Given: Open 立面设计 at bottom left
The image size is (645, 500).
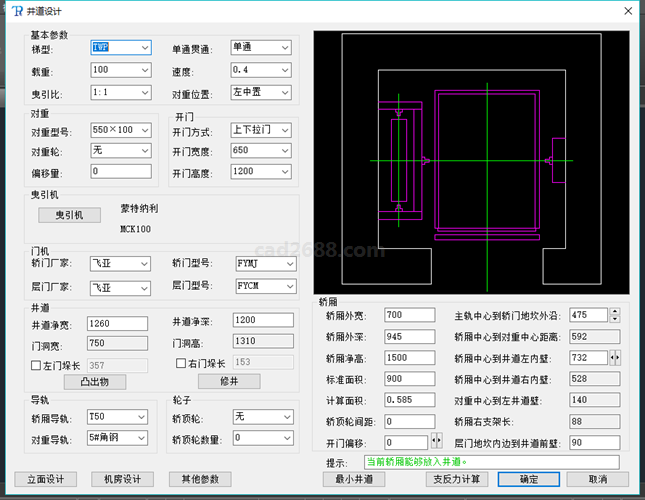Looking at the screenshot, I should click(x=45, y=479).
